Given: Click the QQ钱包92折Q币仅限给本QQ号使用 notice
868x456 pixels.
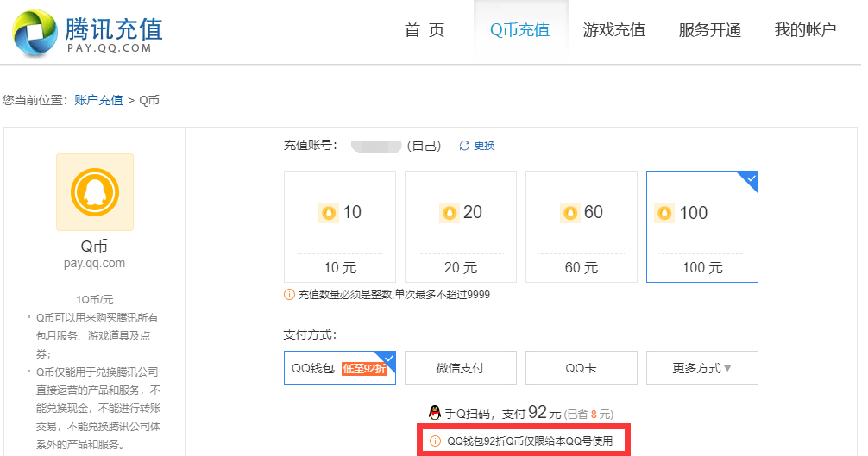Looking at the screenshot, I should [530, 441].
